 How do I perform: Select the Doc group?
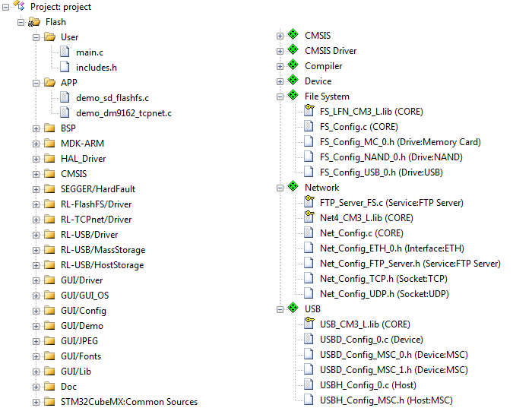[68, 386]
